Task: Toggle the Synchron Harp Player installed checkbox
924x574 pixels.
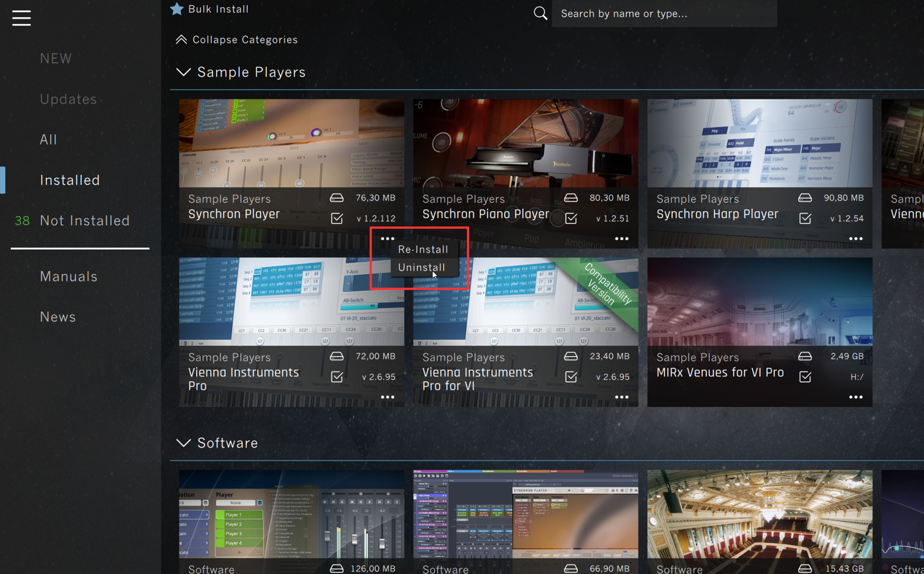Action: click(x=805, y=219)
